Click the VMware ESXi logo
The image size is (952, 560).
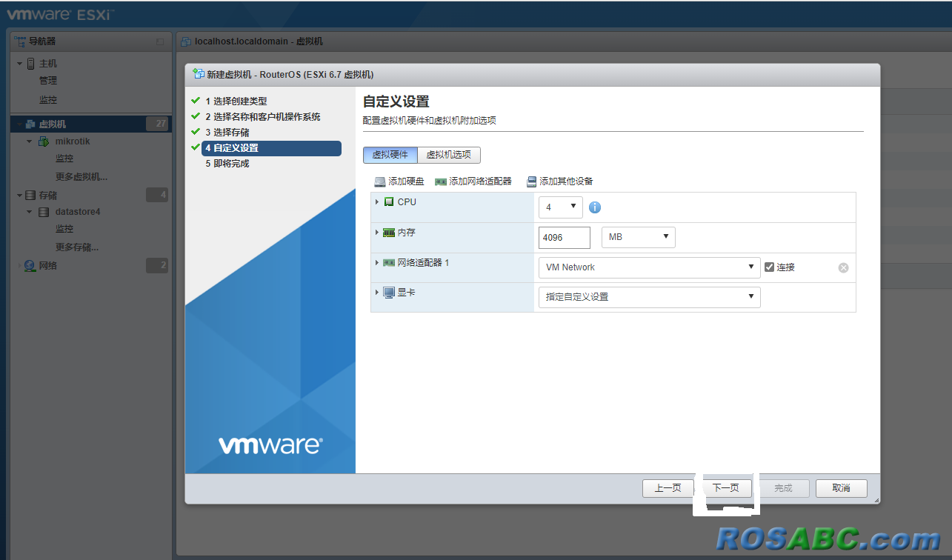[61, 14]
